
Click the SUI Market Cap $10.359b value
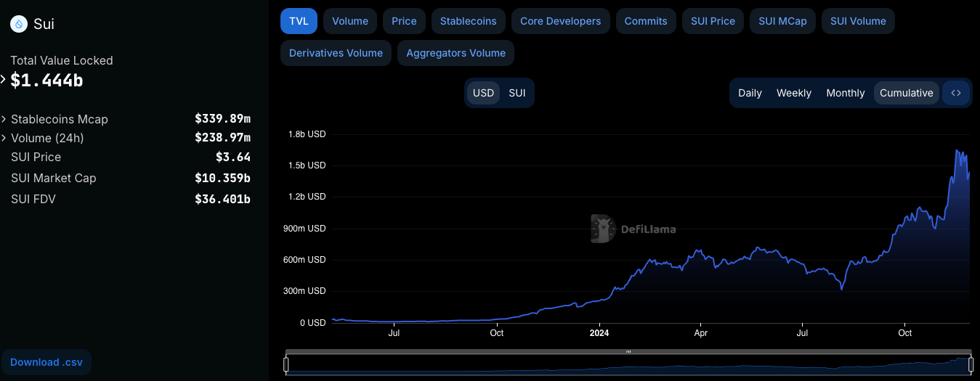pos(222,178)
